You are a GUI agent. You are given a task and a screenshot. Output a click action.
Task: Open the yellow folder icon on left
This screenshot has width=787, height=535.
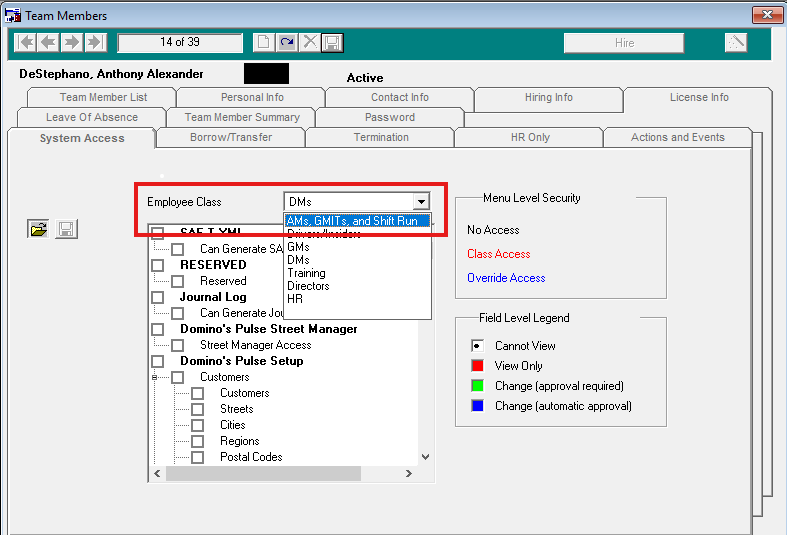(x=38, y=229)
